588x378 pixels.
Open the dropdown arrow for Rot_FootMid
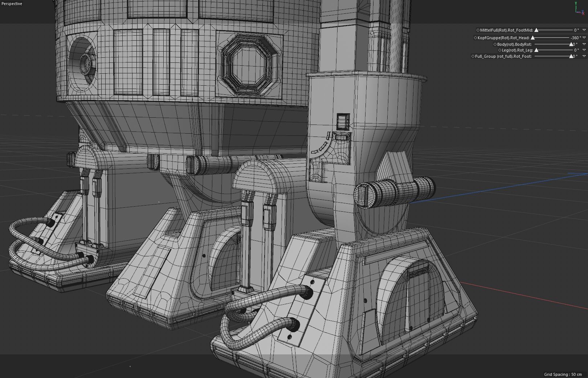pyautogui.click(x=584, y=30)
